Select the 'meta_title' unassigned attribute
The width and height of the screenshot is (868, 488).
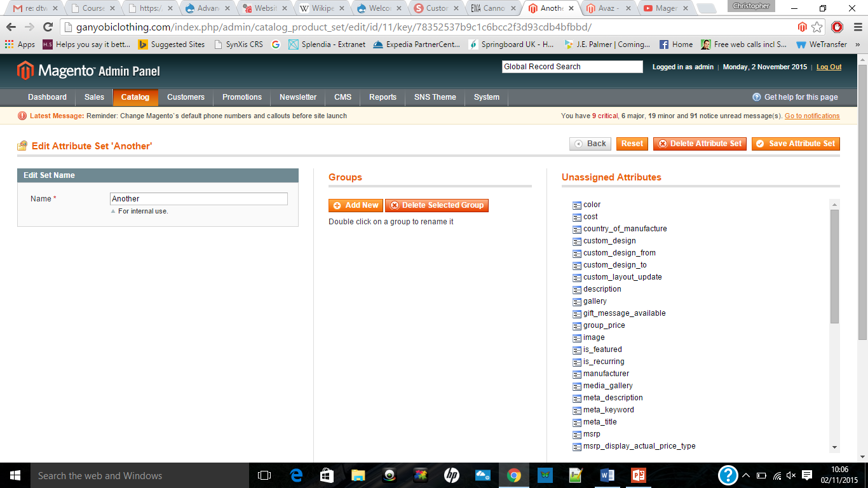[x=600, y=422]
